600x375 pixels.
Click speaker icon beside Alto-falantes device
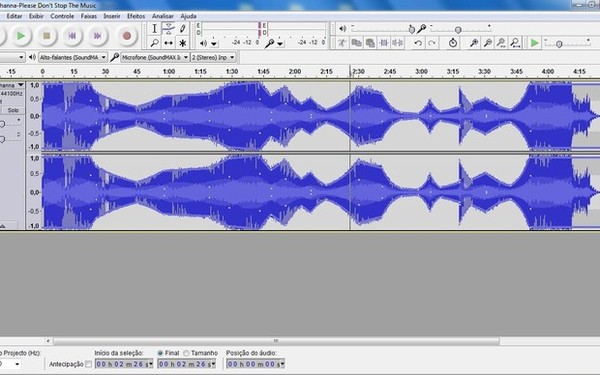(33, 57)
